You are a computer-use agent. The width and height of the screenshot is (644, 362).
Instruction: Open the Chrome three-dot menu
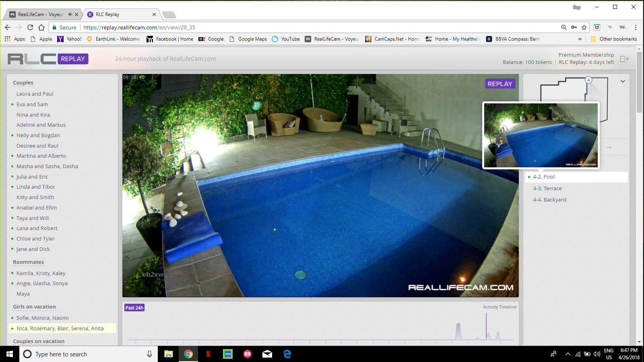click(x=636, y=27)
